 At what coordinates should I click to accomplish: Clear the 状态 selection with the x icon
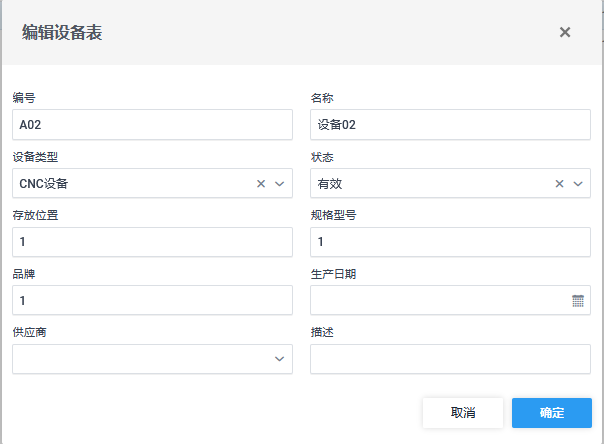(x=560, y=184)
